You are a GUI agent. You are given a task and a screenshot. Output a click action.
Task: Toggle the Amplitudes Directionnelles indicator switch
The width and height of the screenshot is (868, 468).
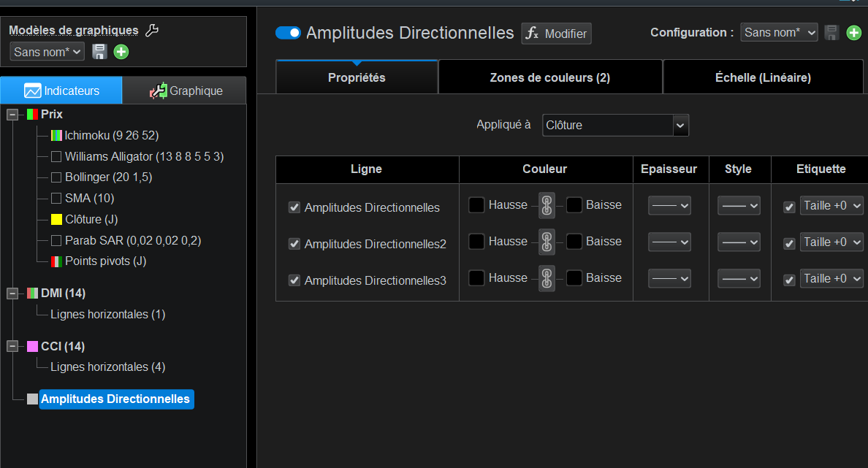(x=288, y=33)
